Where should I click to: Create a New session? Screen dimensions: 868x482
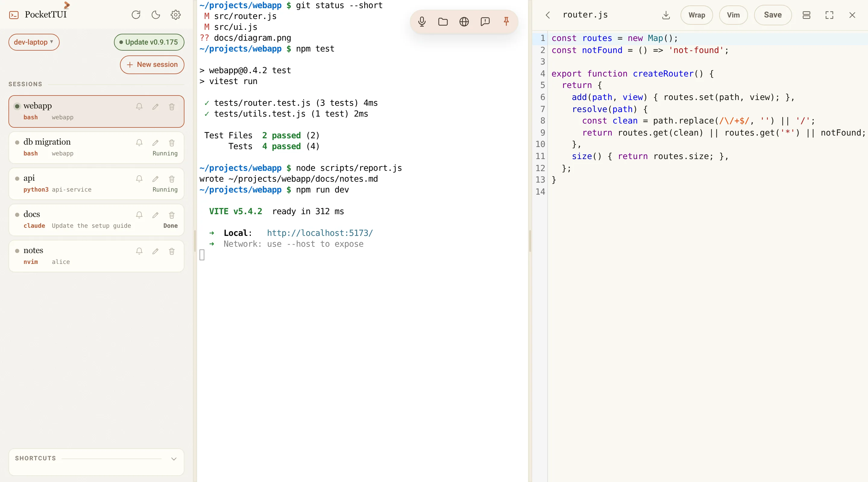pyautogui.click(x=152, y=64)
